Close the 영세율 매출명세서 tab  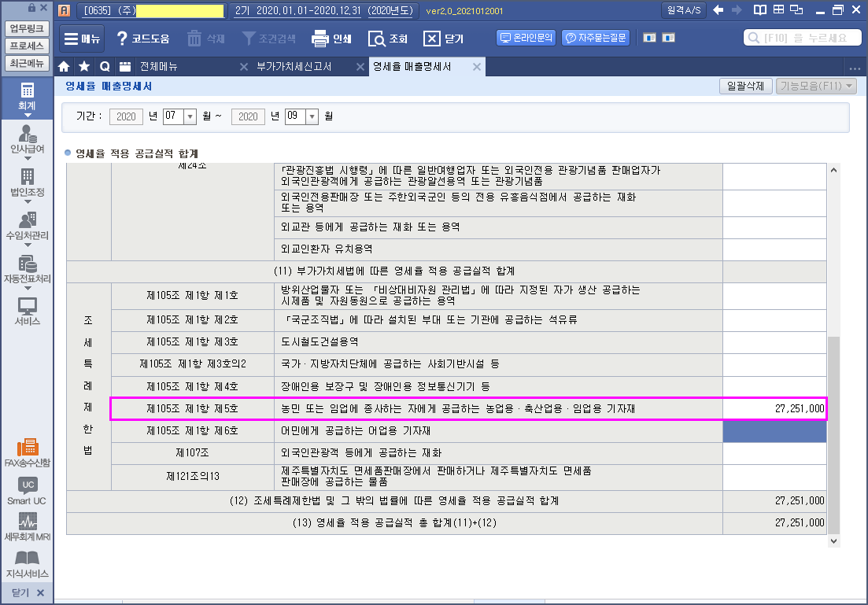click(477, 66)
